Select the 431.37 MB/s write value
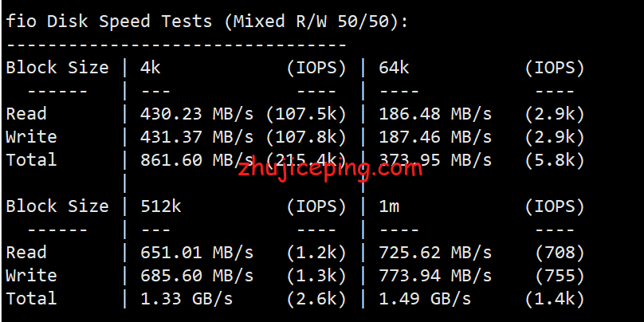The image size is (644, 322). click(x=196, y=137)
